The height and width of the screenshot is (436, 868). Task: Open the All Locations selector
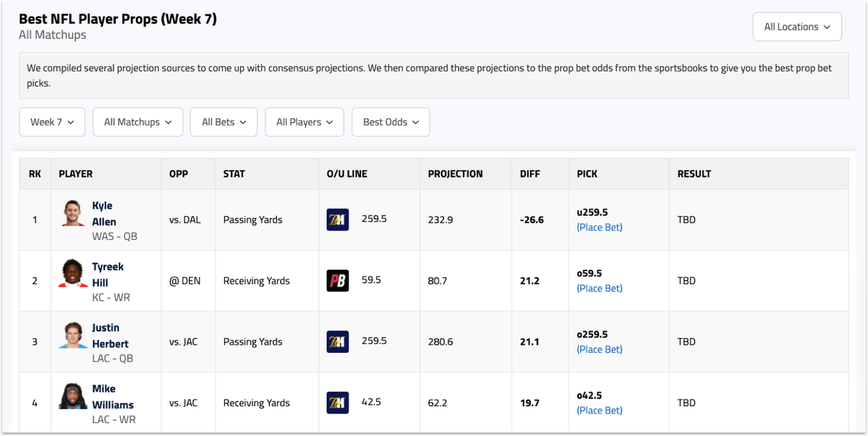coord(797,27)
